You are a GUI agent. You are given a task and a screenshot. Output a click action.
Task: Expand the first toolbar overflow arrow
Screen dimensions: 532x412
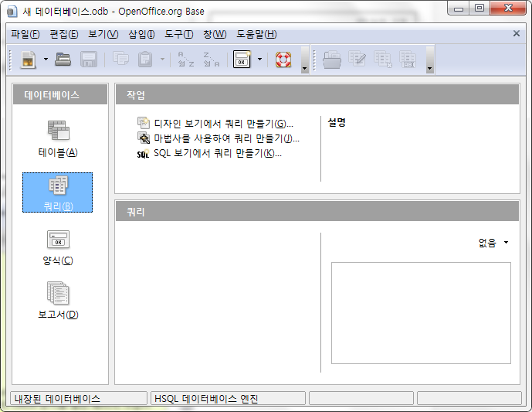(x=305, y=59)
